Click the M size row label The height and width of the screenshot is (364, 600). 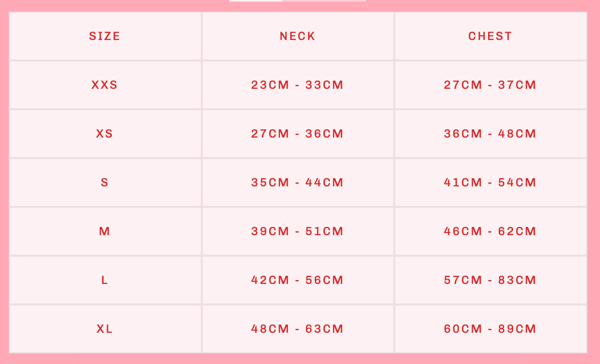105,231
